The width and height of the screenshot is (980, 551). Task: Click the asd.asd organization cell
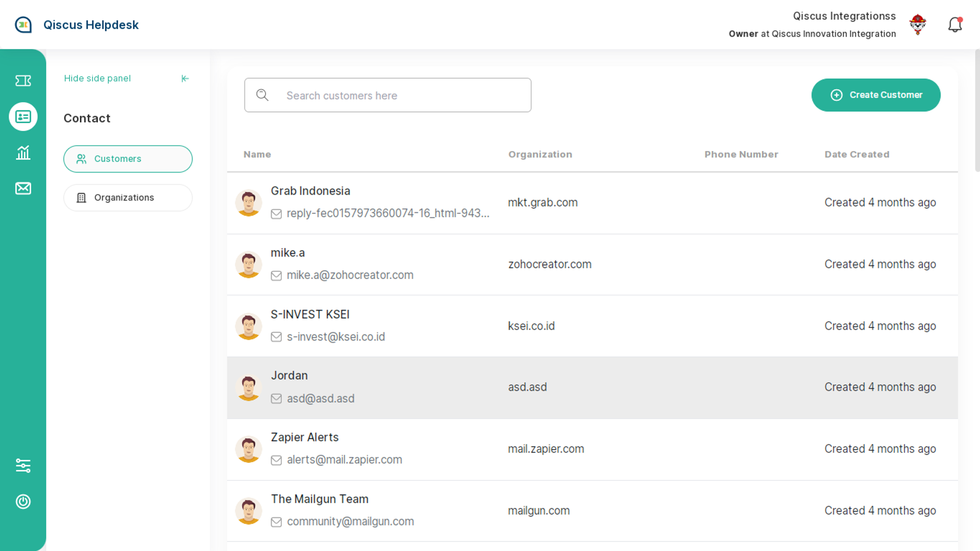(527, 387)
